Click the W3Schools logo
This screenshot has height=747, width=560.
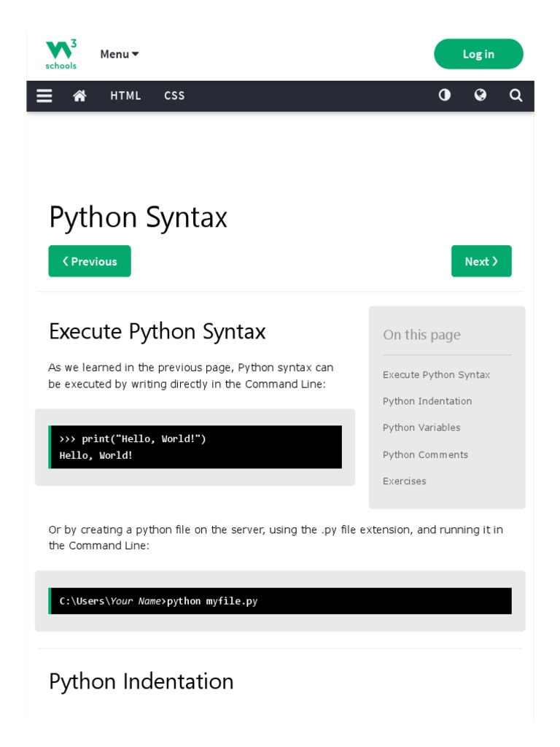pos(61,54)
